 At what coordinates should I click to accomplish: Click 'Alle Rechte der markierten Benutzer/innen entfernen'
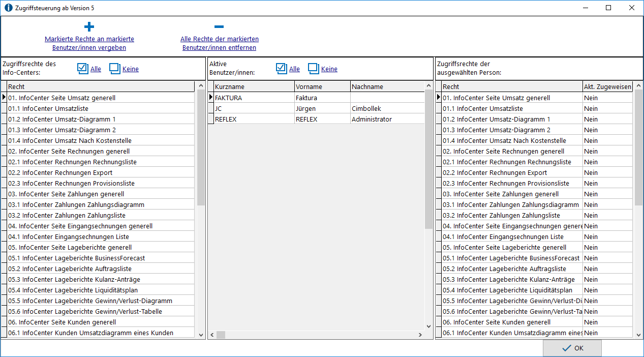[220, 43]
